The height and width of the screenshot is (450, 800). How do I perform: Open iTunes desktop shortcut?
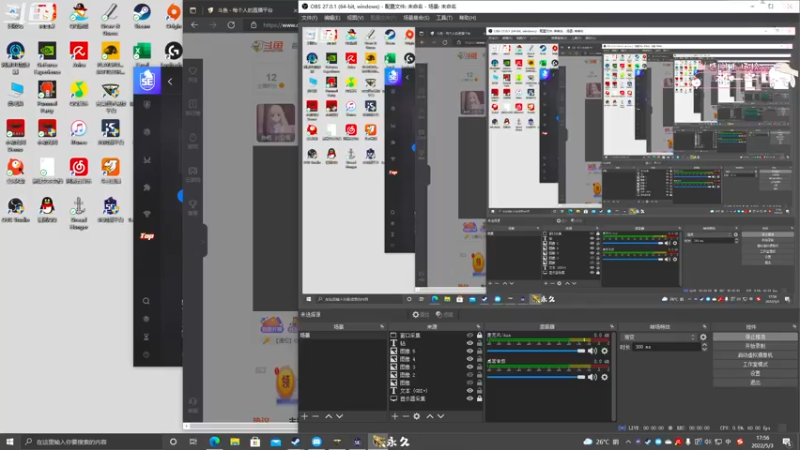coord(79,132)
